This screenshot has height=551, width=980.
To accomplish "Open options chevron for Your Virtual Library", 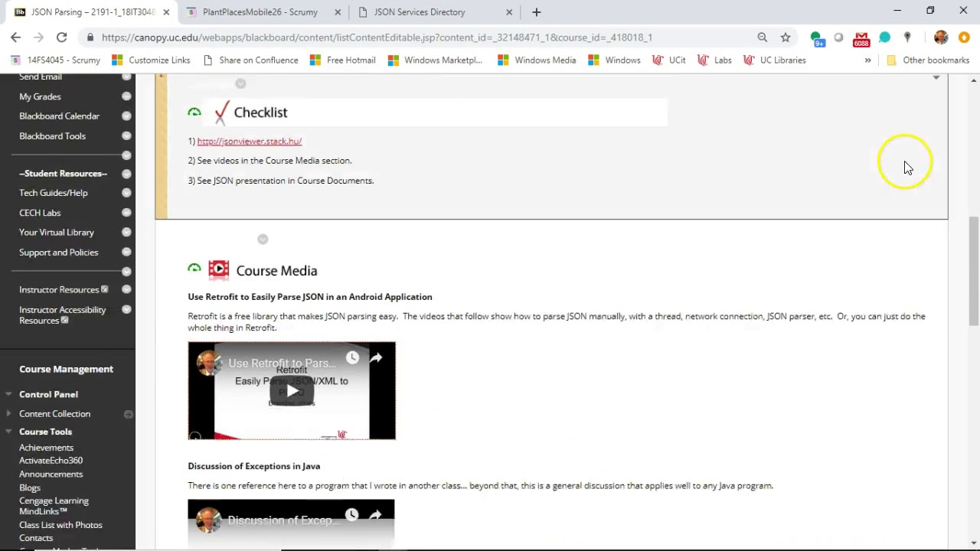I will 126,233.
